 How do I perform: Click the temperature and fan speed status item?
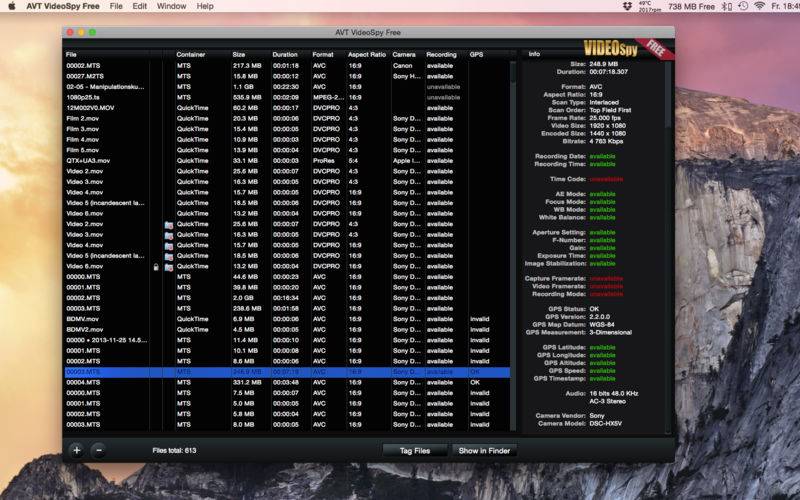click(x=649, y=6)
